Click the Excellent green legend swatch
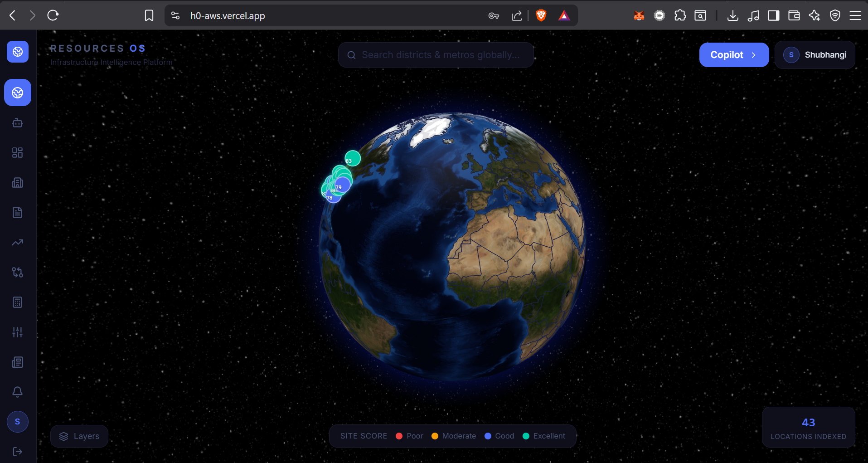This screenshot has height=463, width=868. (x=526, y=436)
